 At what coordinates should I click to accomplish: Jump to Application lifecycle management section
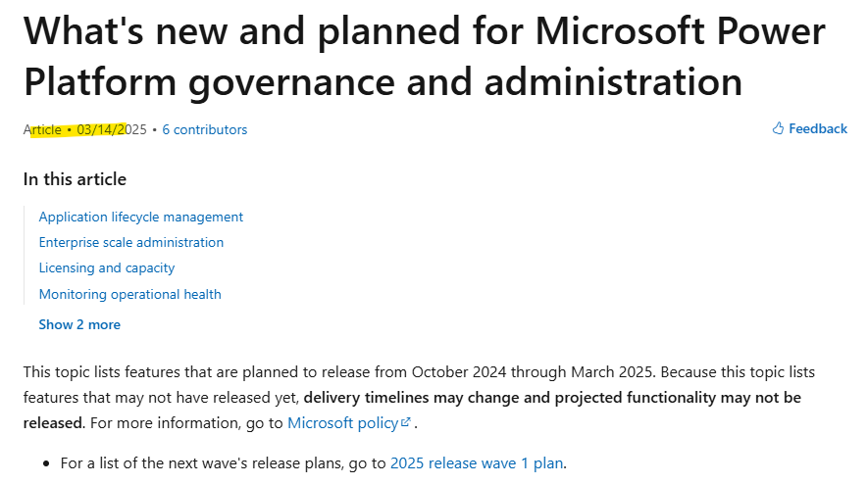point(140,217)
